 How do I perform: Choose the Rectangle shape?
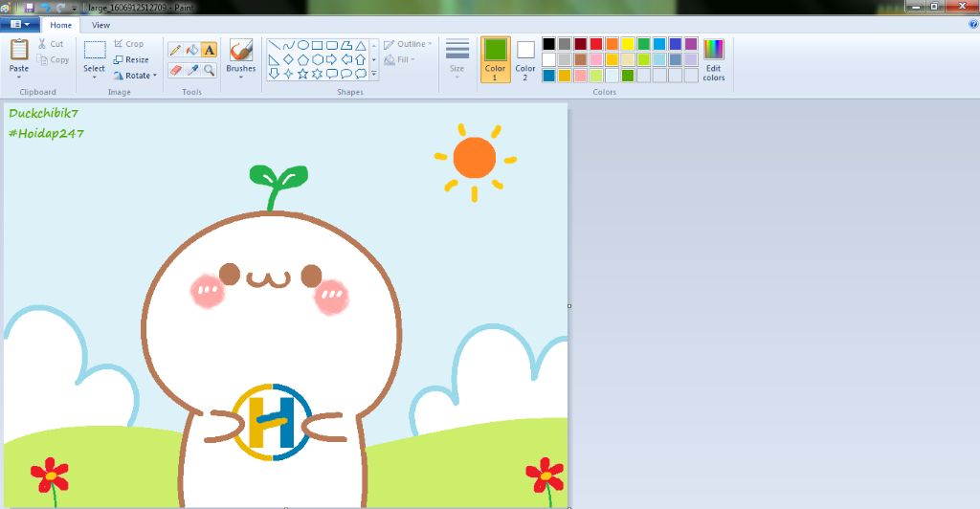pos(317,45)
